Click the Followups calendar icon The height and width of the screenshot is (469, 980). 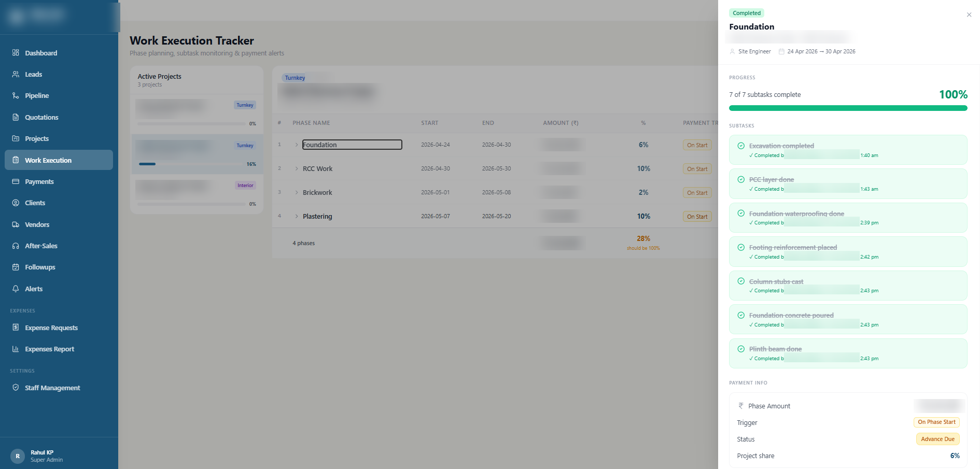[16, 267]
